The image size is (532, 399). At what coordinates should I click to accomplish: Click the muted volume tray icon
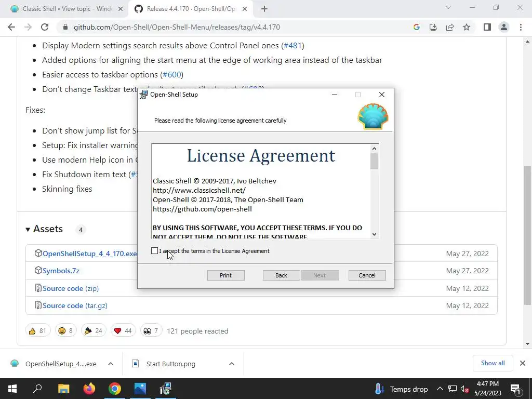464,389
